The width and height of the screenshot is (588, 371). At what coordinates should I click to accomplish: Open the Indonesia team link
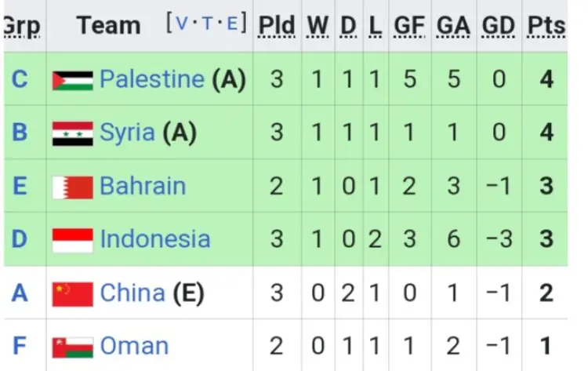pos(155,239)
